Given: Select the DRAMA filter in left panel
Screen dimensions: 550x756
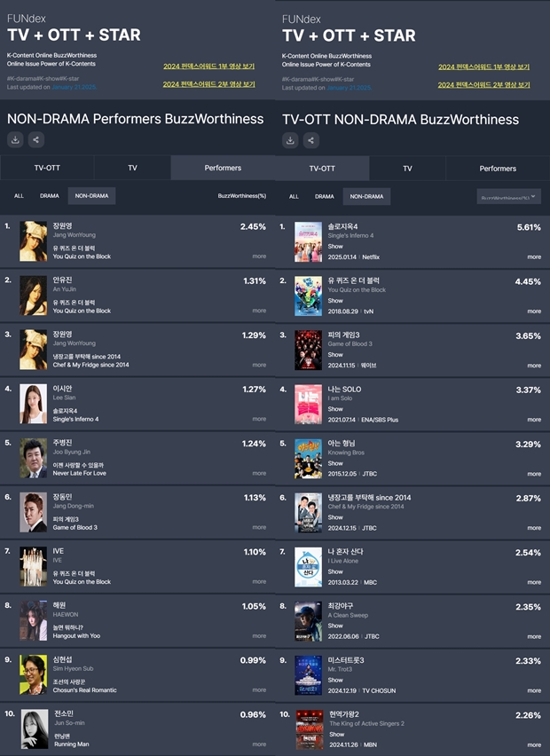Looking at the screenshot, I should click(x=50, y=196).
